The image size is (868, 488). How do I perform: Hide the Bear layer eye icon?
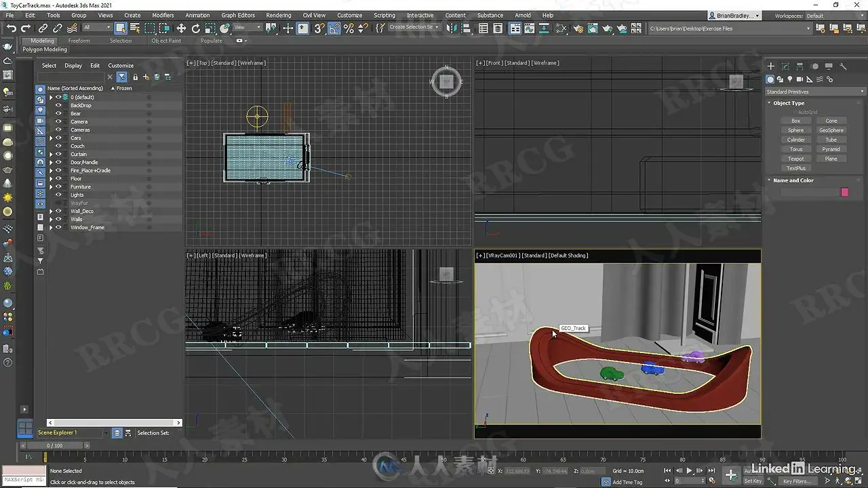[58, 113]
